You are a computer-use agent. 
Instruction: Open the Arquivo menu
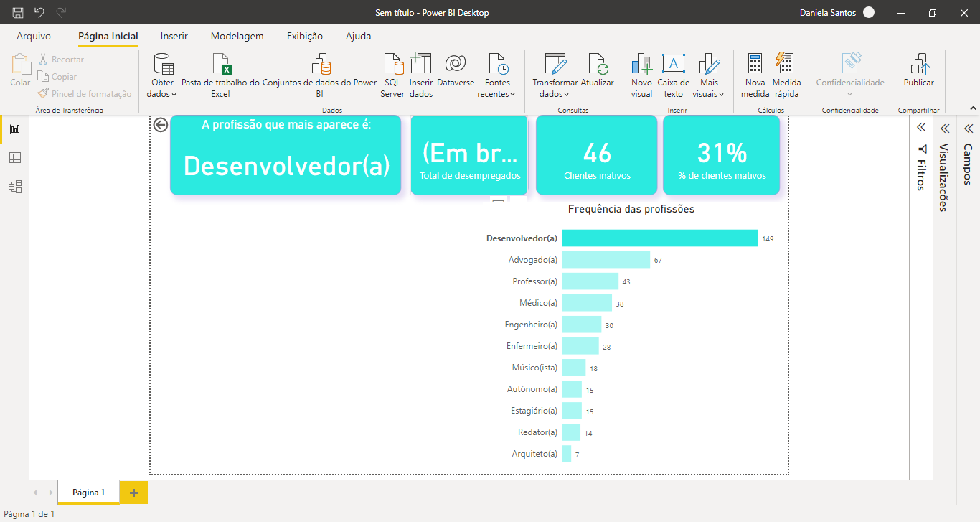coord(34,36)
